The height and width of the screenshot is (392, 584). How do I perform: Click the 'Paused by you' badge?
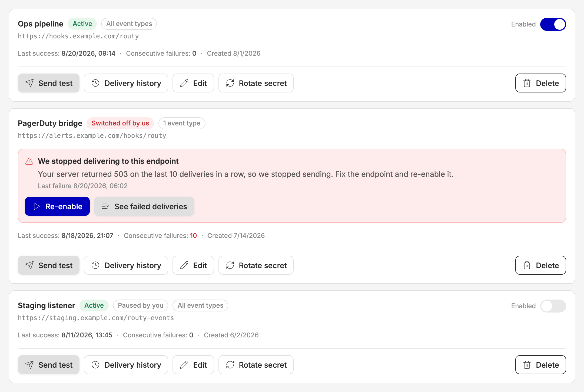tap(141, 305)
